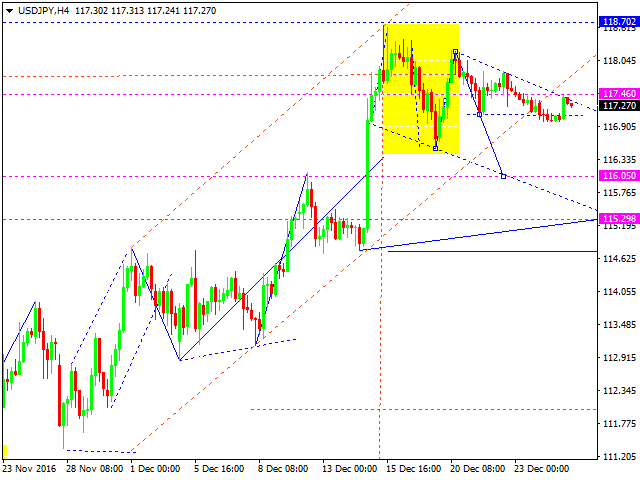Screen dimensions: 640x480
Task: Select the magenta 117.460 price level label
Action: [619, 94]
